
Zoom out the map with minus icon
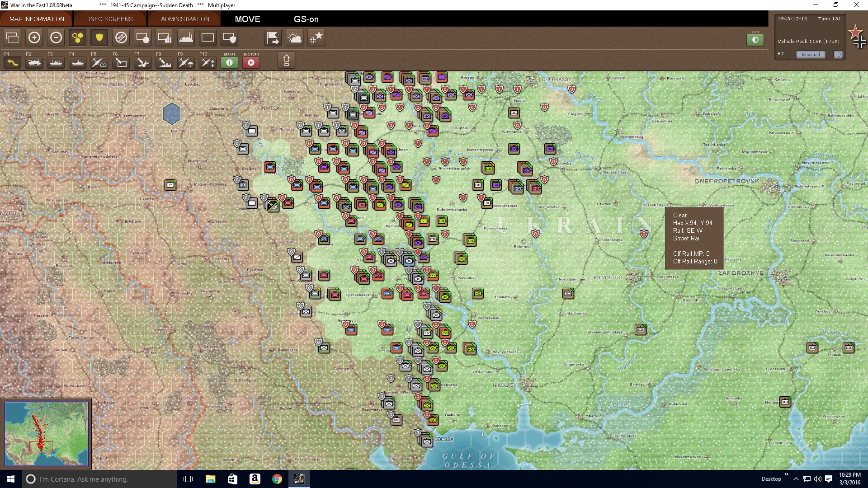(x=56, y=38)
